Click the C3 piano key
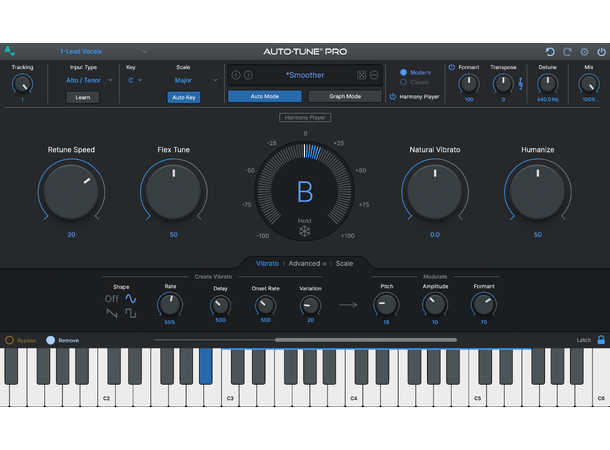The image size is (610, 450). point(230,396)
